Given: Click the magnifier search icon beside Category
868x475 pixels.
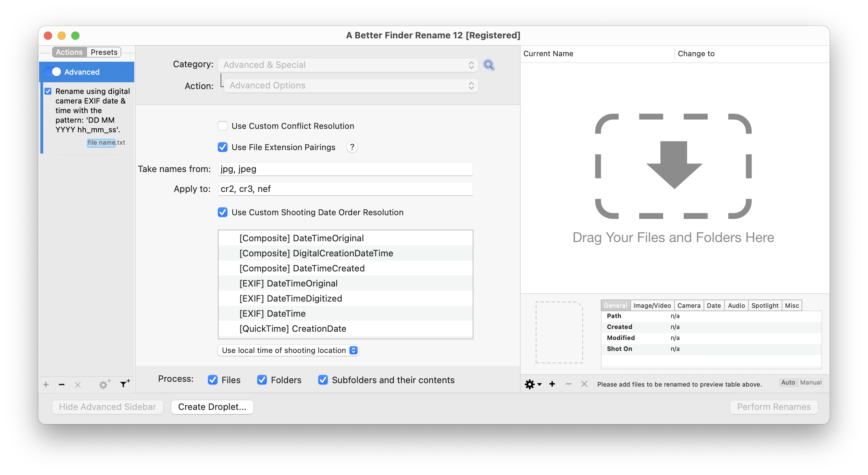Looking at the screenshot, I should [488, 65].
